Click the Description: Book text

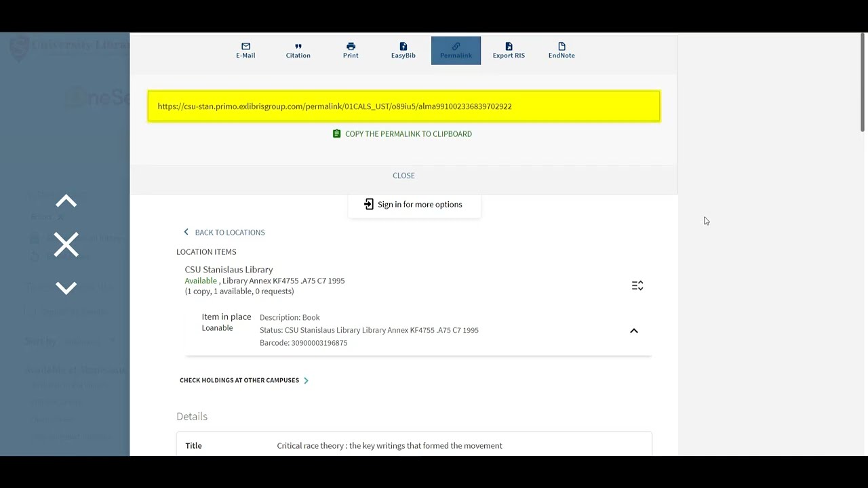pyautogui.click(x=290, y=317)
